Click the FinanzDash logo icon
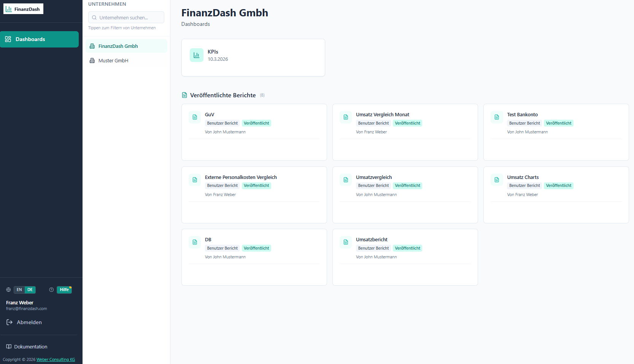Viewport: 634px width, 364px height. [x=9, y=9]
